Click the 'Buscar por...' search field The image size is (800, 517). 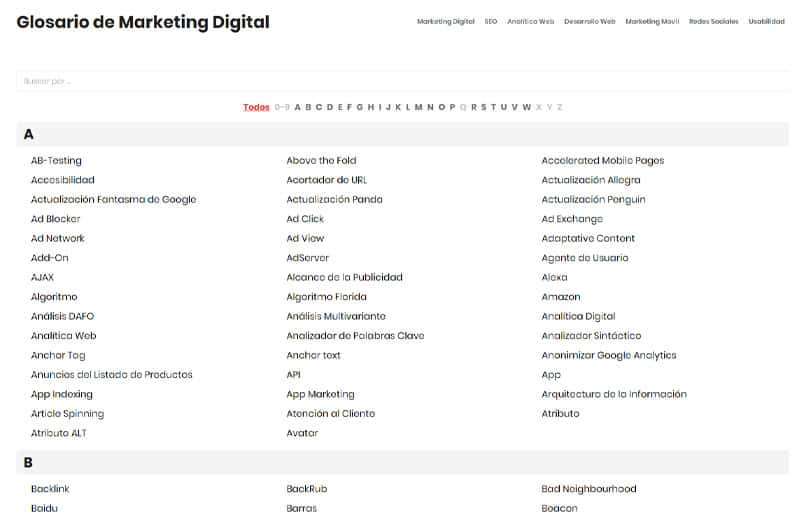400,81
